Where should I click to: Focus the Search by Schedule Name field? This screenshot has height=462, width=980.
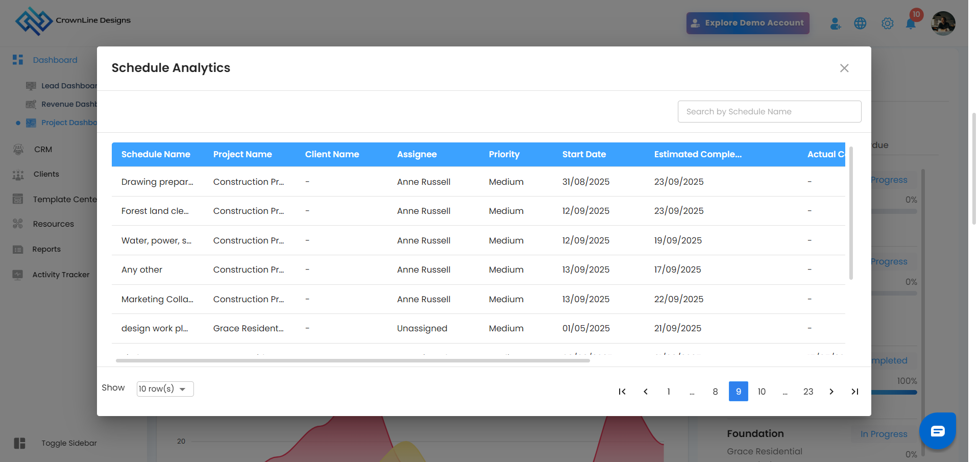(770, 111)
